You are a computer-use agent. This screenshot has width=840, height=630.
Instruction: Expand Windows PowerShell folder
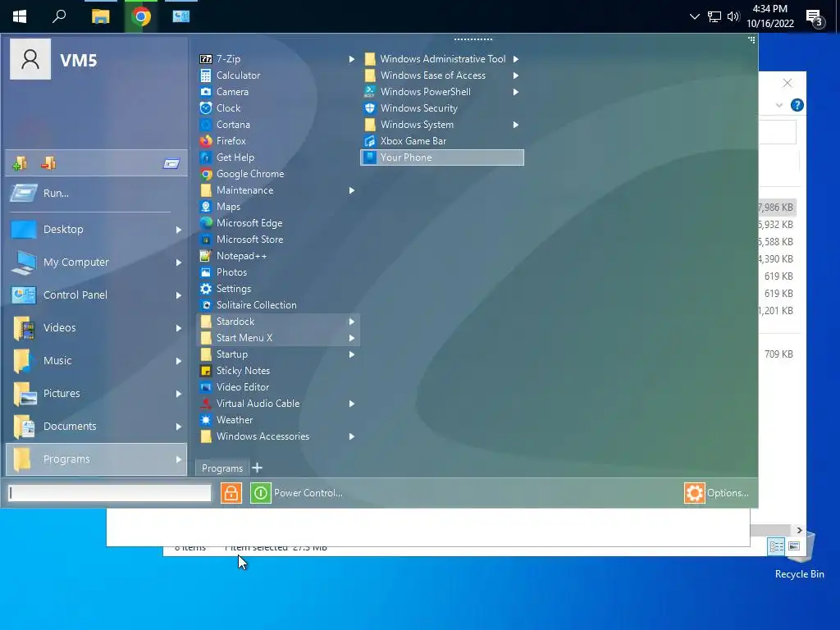pos(442,92)
